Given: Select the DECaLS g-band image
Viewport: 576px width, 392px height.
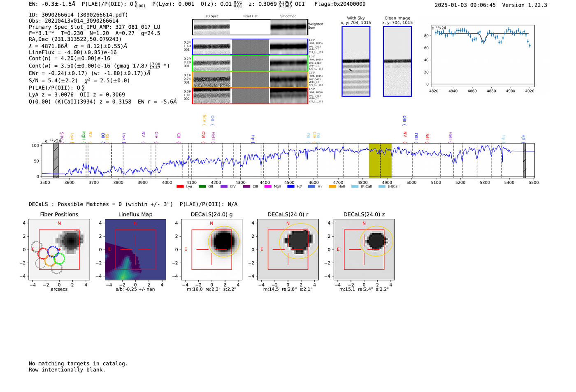Looking at the screenshot, I should tap(211, 250).
